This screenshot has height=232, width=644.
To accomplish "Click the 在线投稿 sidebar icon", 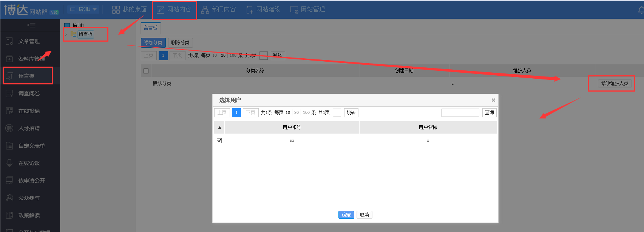I will (9, 111).
